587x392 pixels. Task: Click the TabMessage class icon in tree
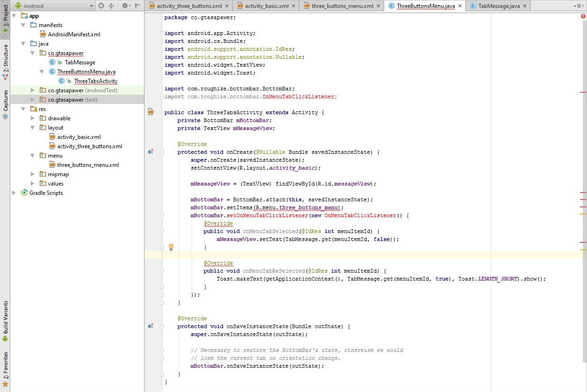tap(52, 62)
